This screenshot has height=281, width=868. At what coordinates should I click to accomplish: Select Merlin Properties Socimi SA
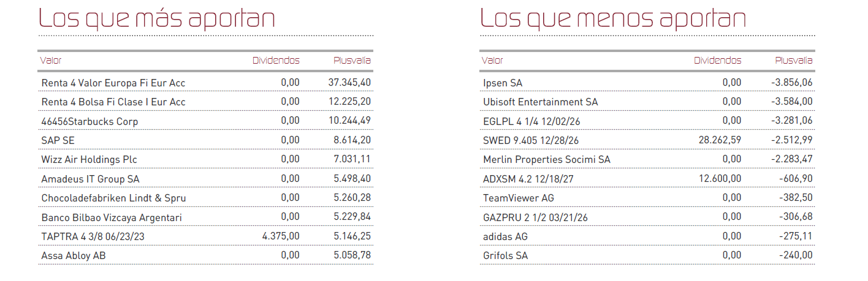click(x=547, y=160)
